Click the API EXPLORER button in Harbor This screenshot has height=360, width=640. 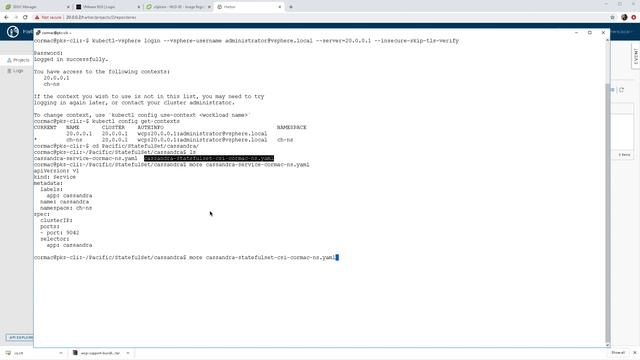point(20,338)
